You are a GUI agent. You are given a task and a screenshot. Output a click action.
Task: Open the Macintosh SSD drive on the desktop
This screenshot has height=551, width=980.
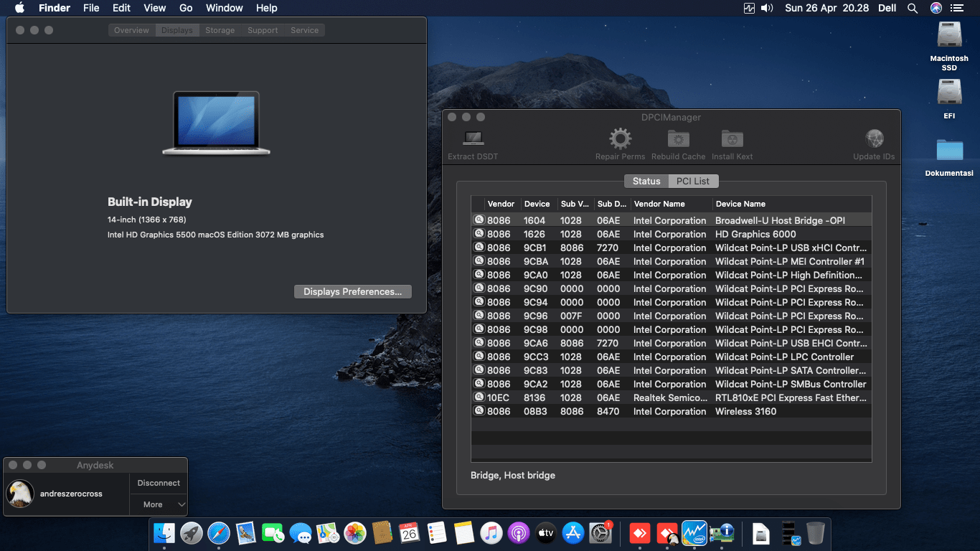(x=949, y=46)
